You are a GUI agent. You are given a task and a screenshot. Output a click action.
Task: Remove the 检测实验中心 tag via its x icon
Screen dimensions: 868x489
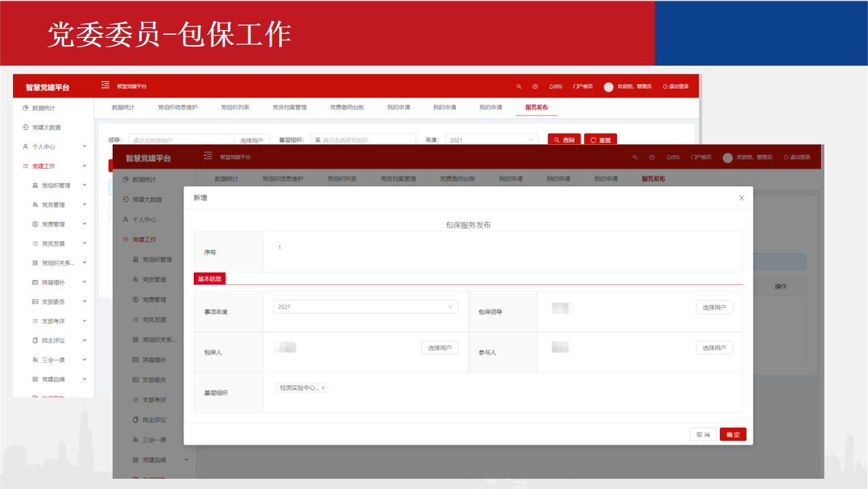(x=323, y=388)
